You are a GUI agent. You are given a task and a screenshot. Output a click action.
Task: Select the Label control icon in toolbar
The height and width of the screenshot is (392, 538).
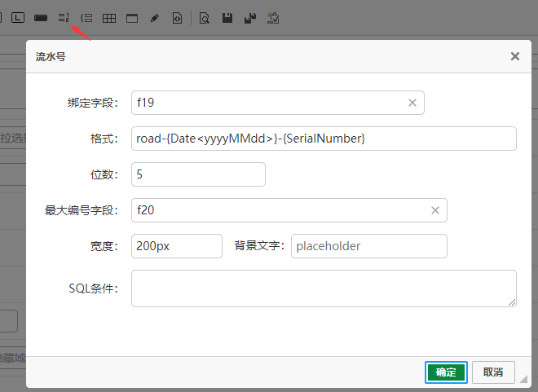click(x=18, y=17)
